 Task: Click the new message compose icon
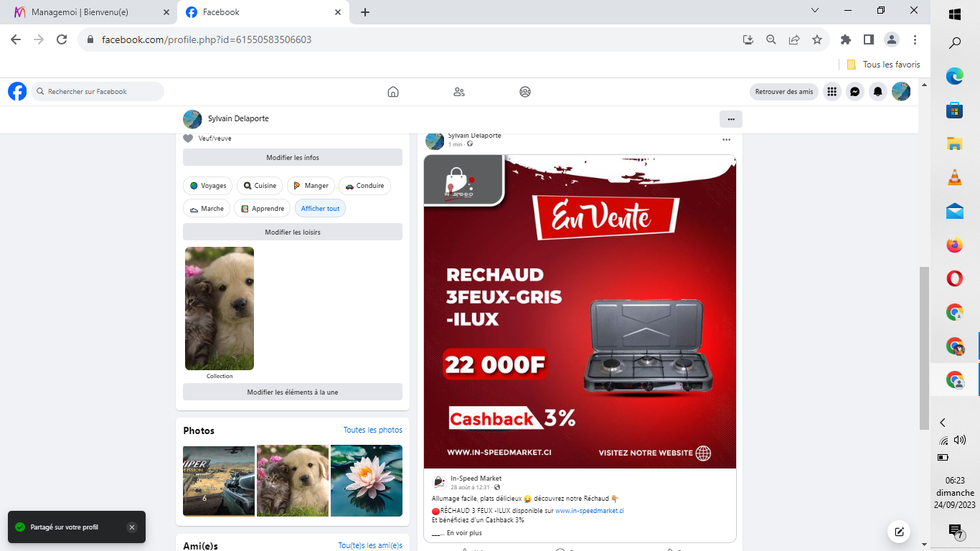(898, 532)
